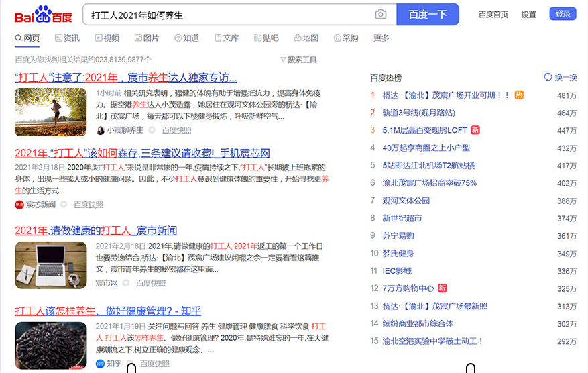Switch to the 文库 tab
The height and width of the screenshot is (373, 588).
(x=227, y=38)
